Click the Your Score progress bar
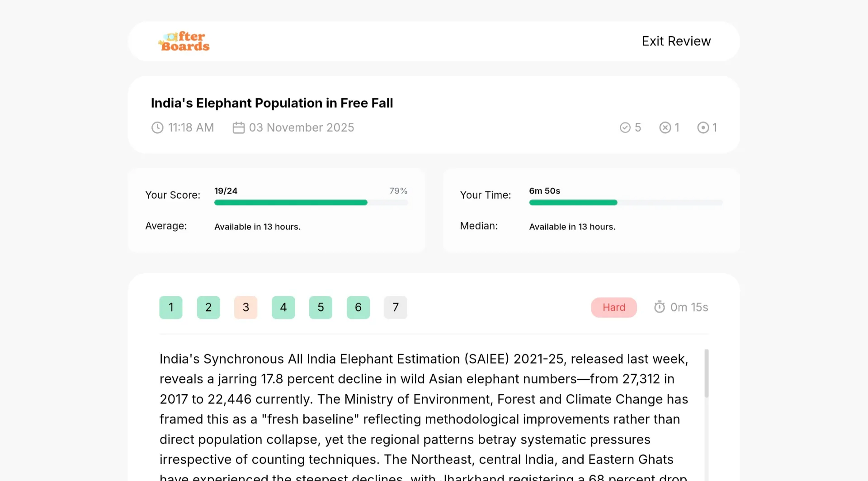868x481 pixels. pyautogui.click(x=311, y=203)
